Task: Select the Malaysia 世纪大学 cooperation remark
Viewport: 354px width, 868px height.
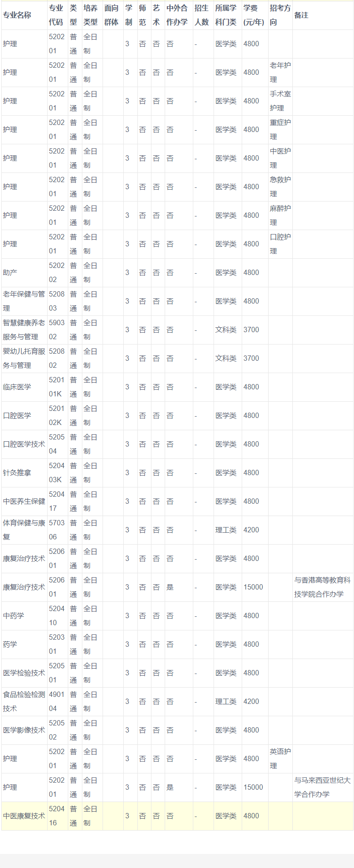Action: click(322, 787)
